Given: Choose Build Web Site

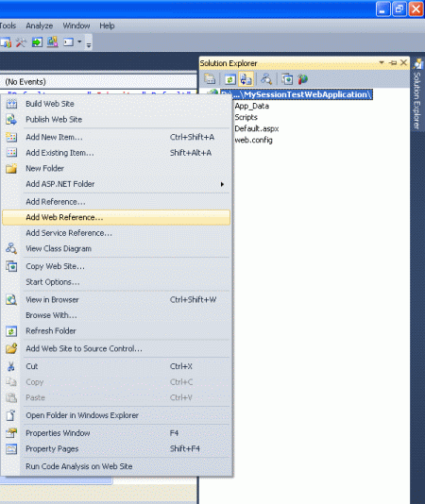Looking at the screenshot, I should tap(116, 104).
